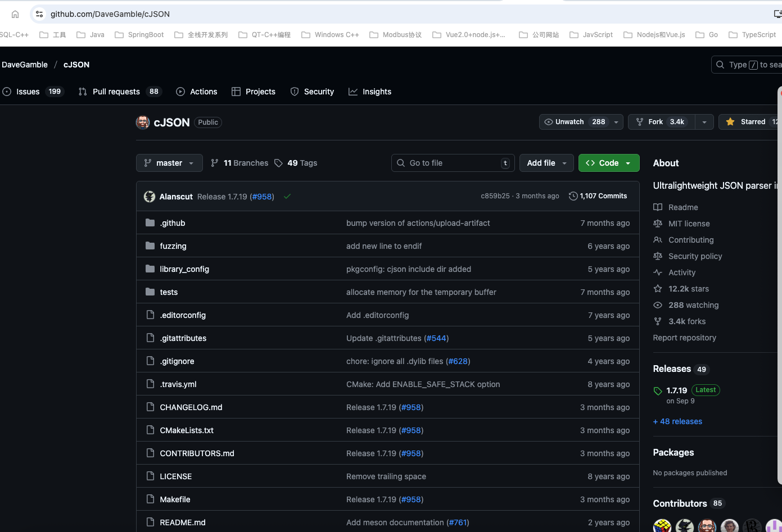Open pull request #958 in latest commit
The height and width of the screenshot is (532, 782).
click(263, 197)
